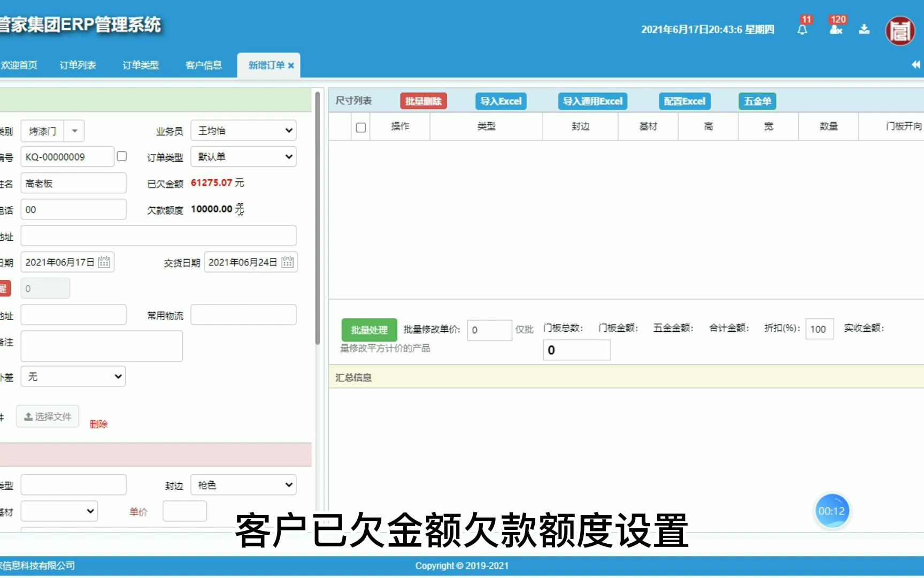Screen dimensions: 924x578
Task: Click the 批量修改单价 input field
Action: coord(489,330)
